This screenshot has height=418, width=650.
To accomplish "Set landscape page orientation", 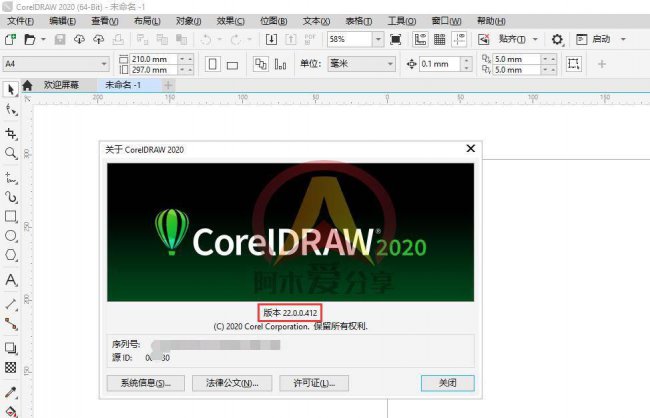I will point(232,65).
